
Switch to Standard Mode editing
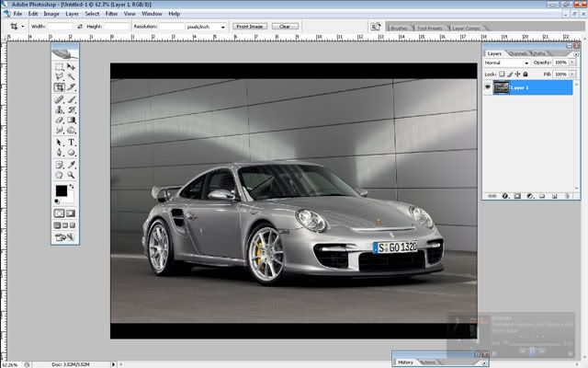[x=59, y=213]
